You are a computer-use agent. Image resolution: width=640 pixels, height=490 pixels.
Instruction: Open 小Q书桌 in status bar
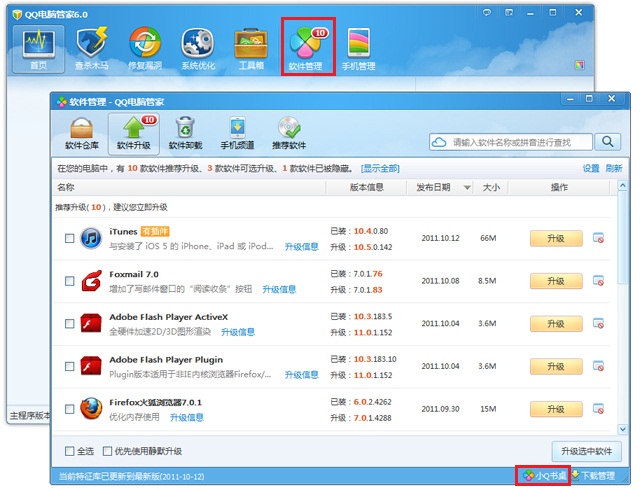point(543,475)
